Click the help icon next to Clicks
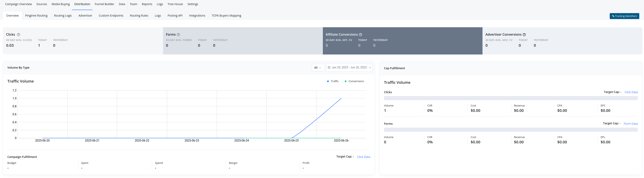 coord(18,35)
